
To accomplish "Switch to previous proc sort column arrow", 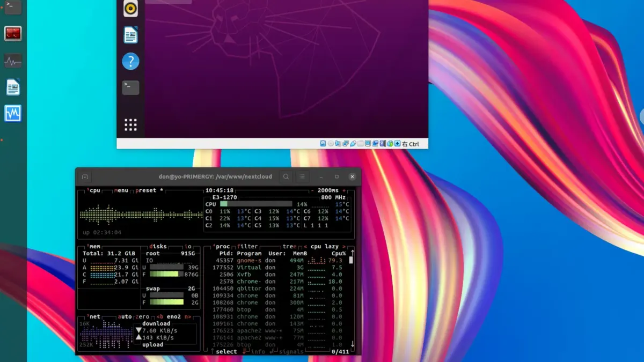I will (305, 246).
